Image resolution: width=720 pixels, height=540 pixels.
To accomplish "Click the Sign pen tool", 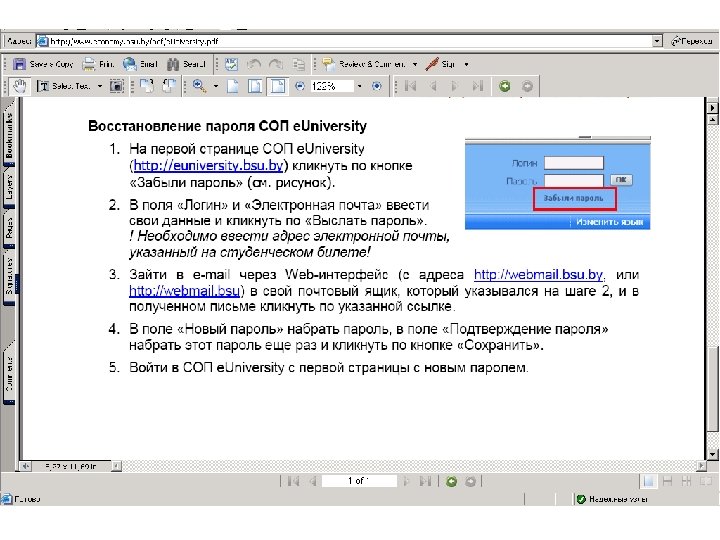I will coord(440,64).
